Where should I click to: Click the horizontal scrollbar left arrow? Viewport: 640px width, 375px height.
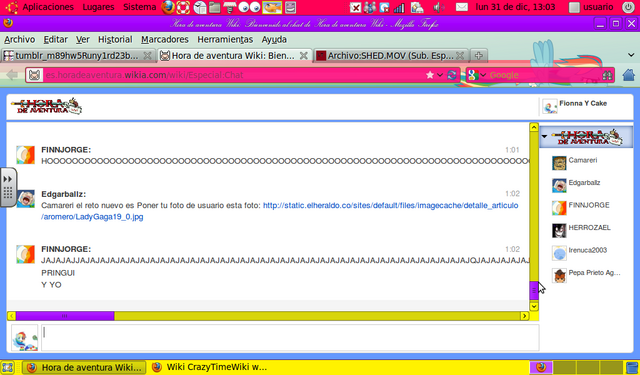pos(11,316)
